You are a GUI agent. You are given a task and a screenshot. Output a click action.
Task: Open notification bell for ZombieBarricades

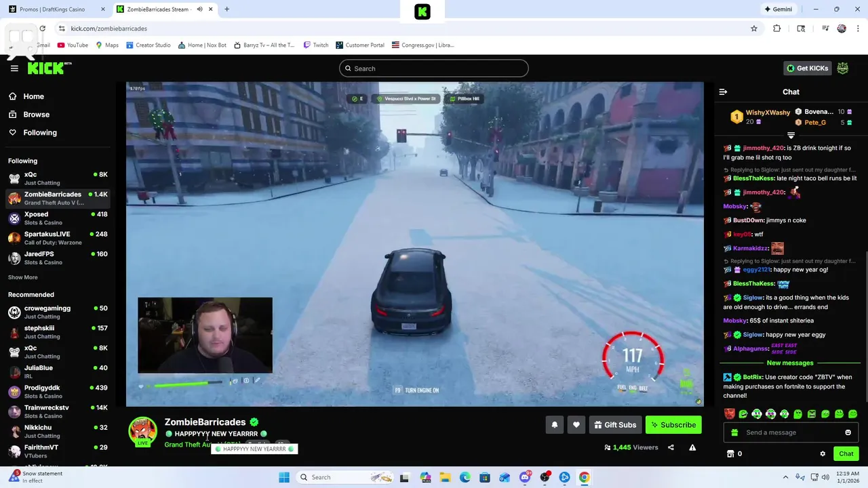click(554, 425)
